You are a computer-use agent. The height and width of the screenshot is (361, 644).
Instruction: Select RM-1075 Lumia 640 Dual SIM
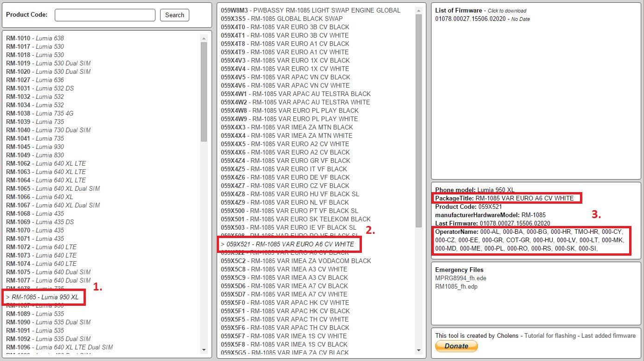tap(48, 272)
